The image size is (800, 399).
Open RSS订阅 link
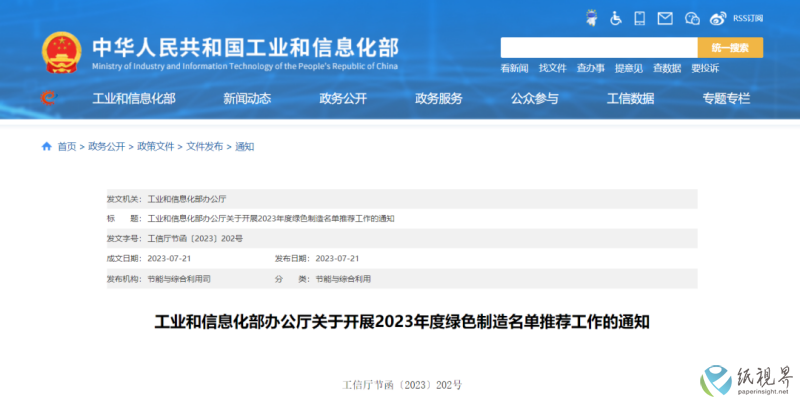coord(748,18)
